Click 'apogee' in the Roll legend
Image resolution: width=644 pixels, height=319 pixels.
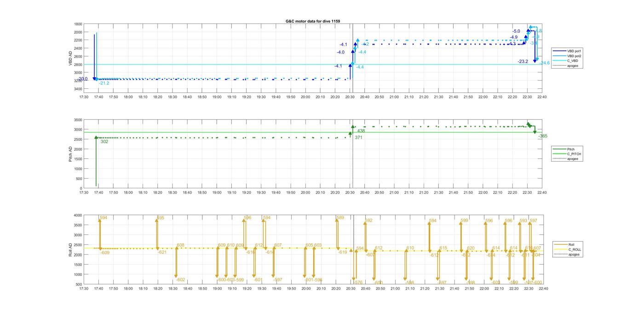pyautogui.click(x=574, y=254)
